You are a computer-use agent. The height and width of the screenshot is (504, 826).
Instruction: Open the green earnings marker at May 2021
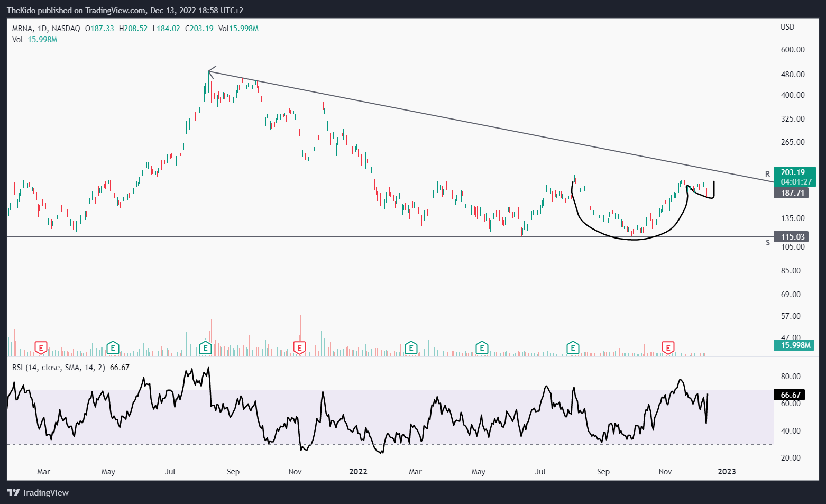[113, 347]
